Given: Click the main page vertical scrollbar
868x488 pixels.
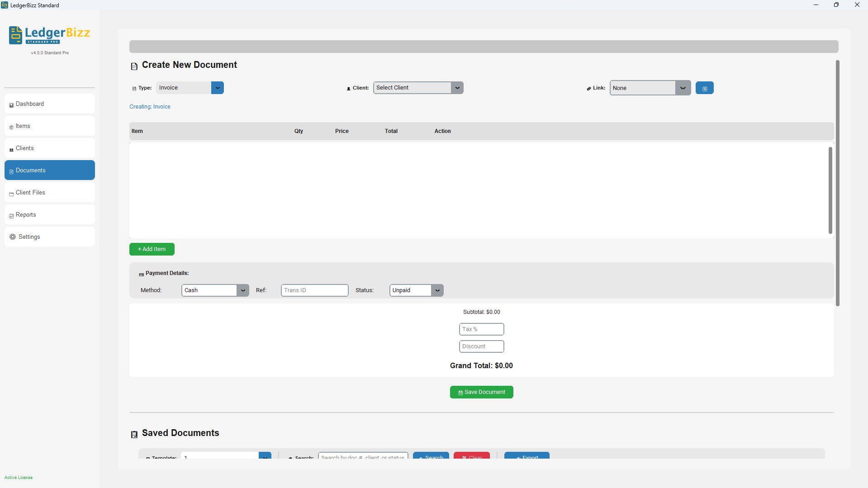Looking at the screenshot, I should [838, 183].
